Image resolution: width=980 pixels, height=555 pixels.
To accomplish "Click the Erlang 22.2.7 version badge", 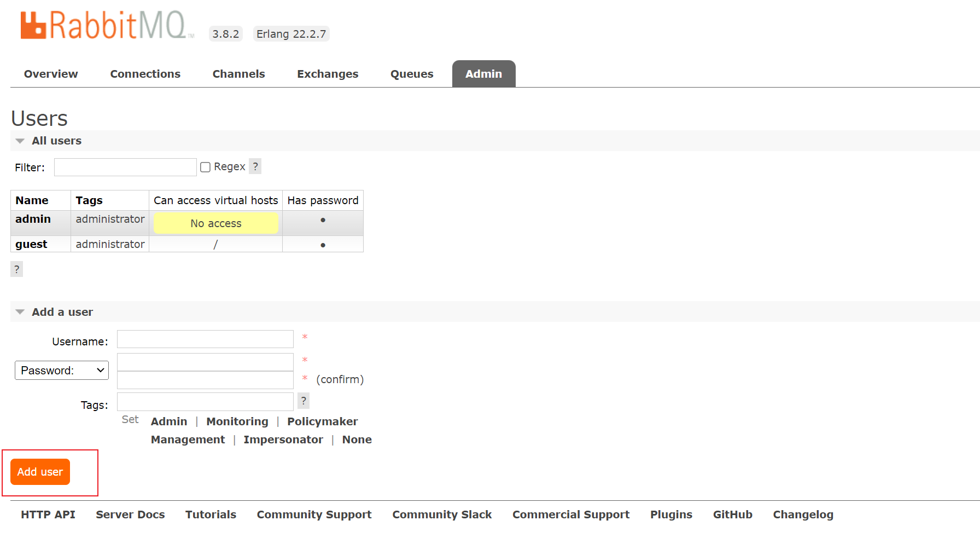I will [x=291, y=34].
